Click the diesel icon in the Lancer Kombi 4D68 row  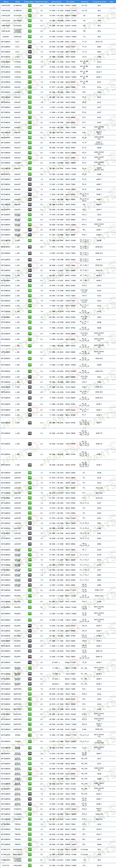tap(30, 585)
